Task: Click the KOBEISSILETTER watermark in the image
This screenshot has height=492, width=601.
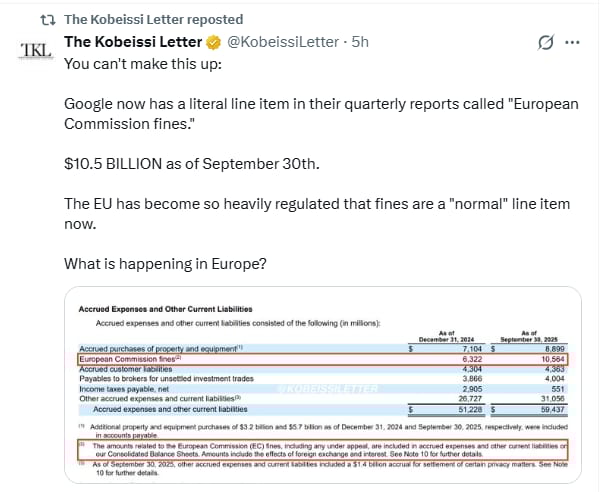Action: 327,389
